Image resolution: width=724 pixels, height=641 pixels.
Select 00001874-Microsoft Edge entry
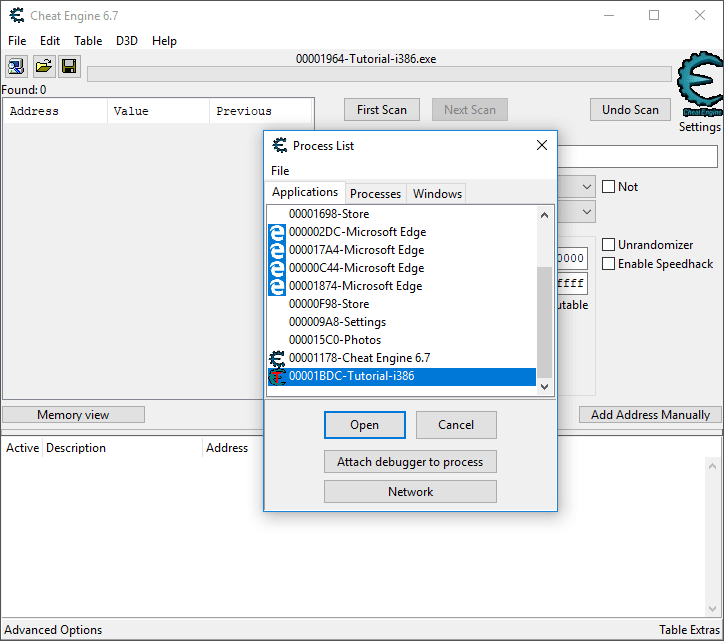pyautogui.click(x=402, y=286)
